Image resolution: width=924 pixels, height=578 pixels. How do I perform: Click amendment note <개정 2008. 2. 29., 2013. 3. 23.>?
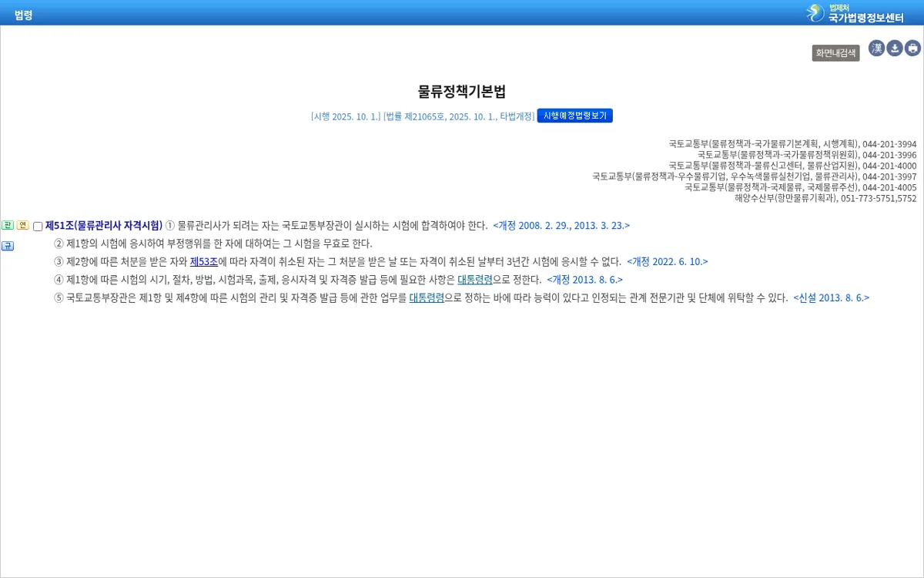[x=561, y=226]
